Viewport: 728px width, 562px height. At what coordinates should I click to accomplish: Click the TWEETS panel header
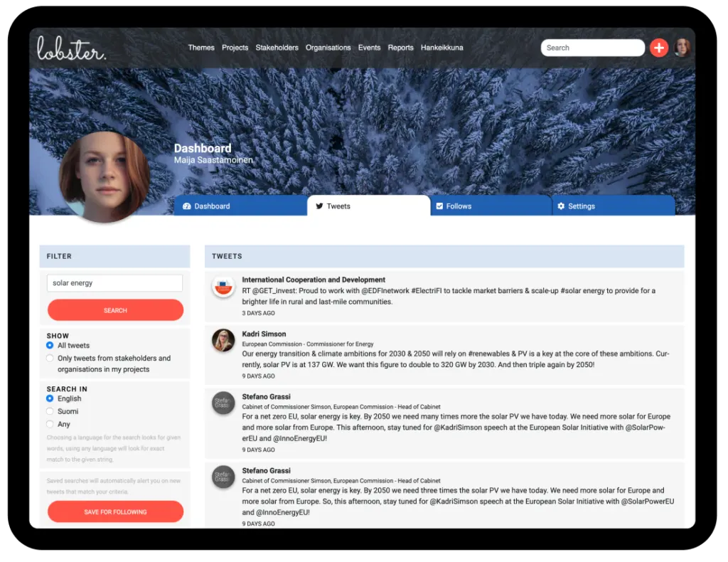coord(444,256)
